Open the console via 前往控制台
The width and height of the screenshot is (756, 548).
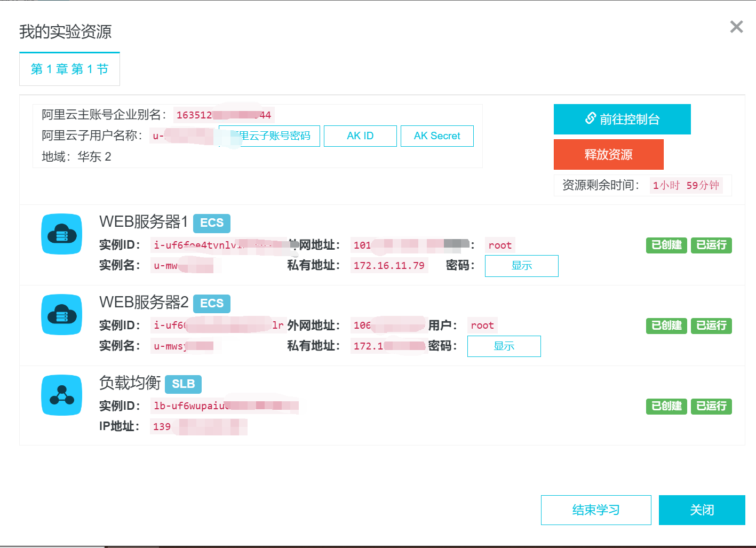(x=622, y=119)
